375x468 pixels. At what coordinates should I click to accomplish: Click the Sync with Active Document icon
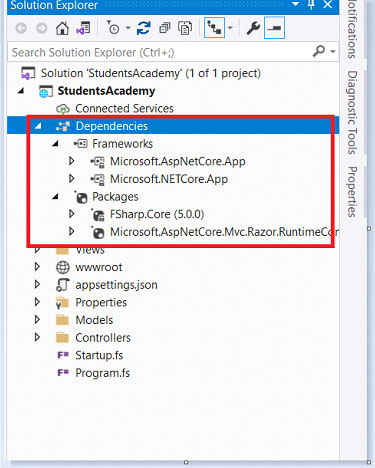tap(144, 28)
